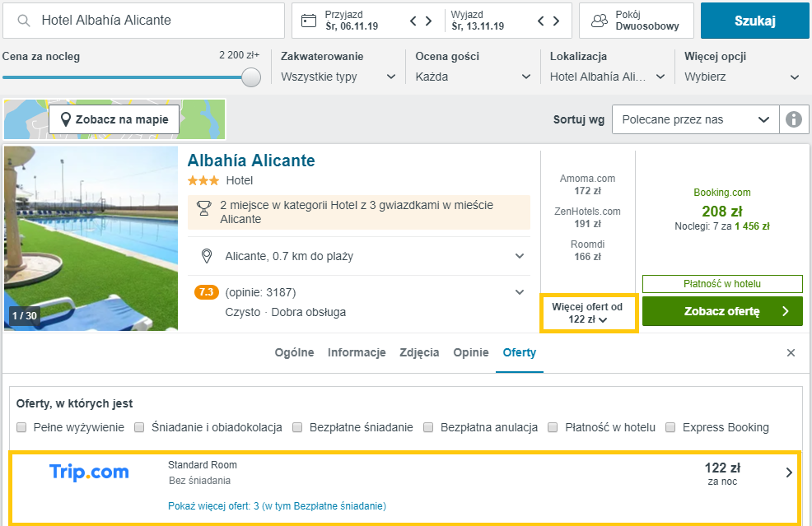The image size is (812, 526).
Task: Switch to the Zdjęcia tab
Action: [419, 352]
